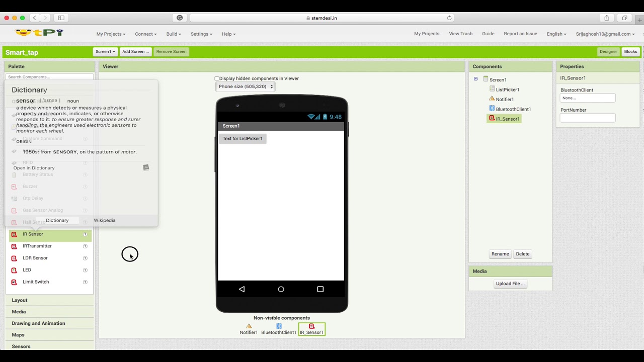644x362 pixels.
Task: Switch to the Designer view
Action: coord(608,51)
